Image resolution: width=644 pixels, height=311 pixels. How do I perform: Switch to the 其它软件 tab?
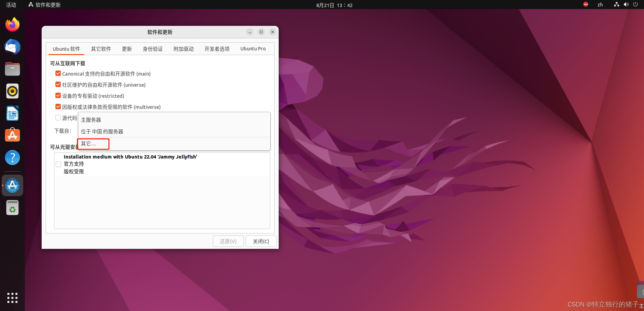101,49
